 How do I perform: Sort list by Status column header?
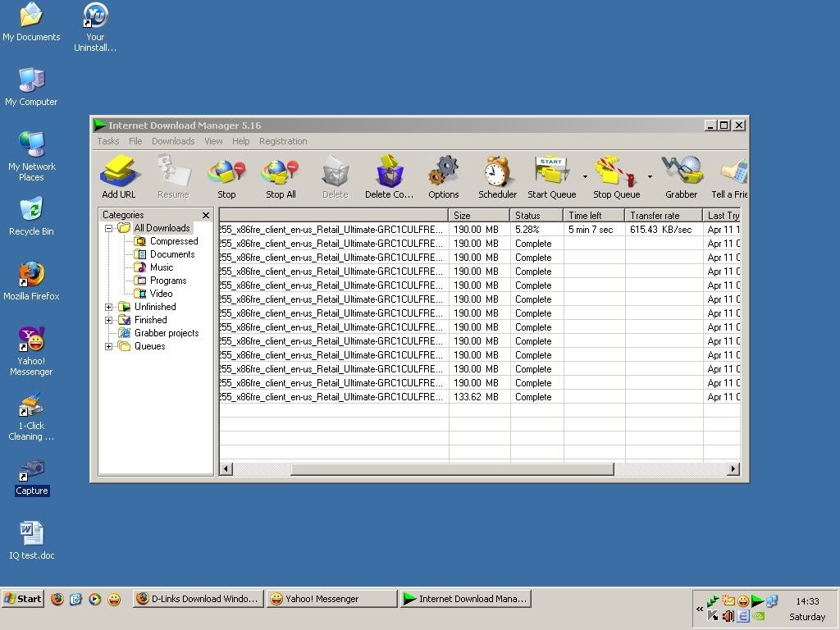click(x=536, y=216)
